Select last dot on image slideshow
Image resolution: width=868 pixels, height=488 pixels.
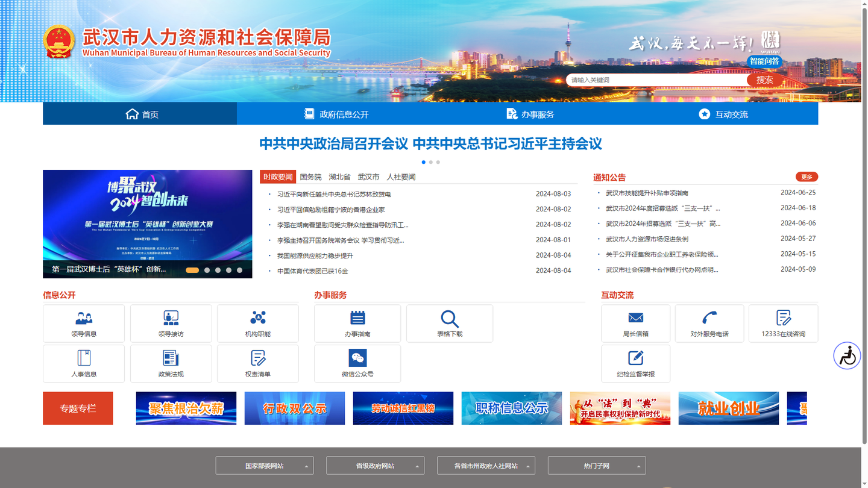click(x=240, y=270)
